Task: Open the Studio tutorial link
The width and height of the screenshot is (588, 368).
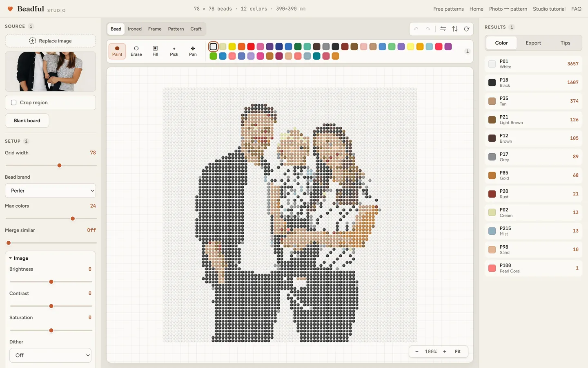Action: tap(549, 9)
